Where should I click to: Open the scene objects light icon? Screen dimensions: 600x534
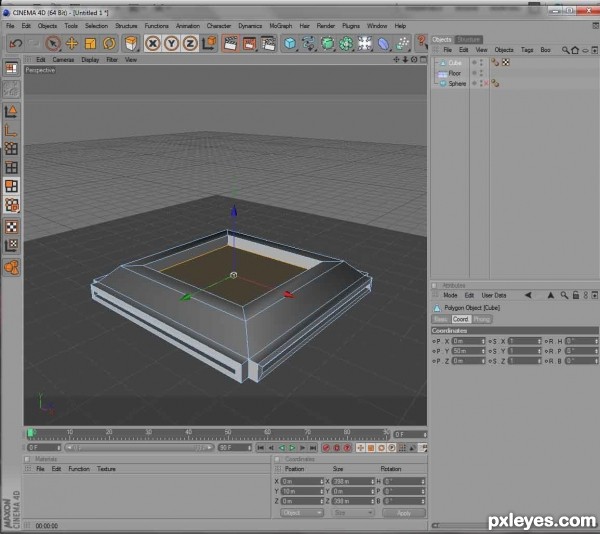tap(365, 43)
